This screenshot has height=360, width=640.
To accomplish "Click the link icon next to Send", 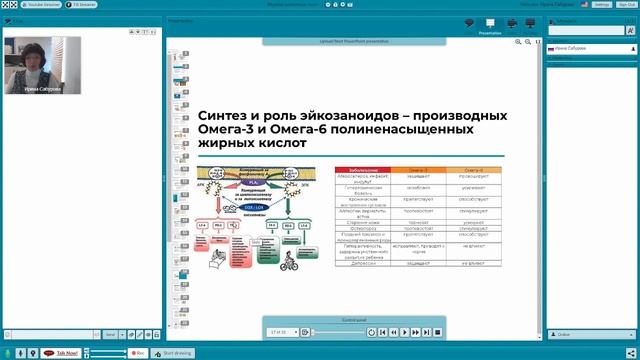I will pyautogui.click(x=131, y=335).
